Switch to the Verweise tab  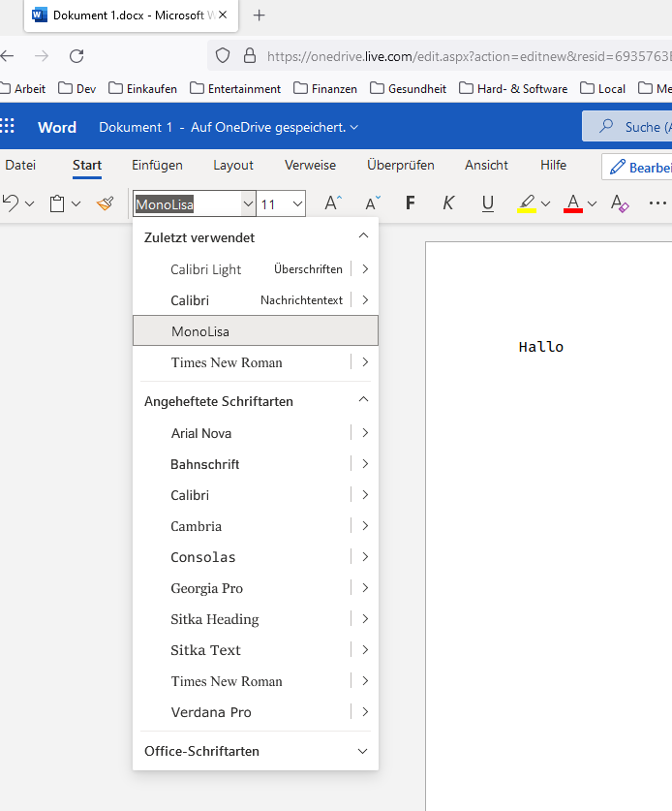pyautogui.click(x=310, y=165)
